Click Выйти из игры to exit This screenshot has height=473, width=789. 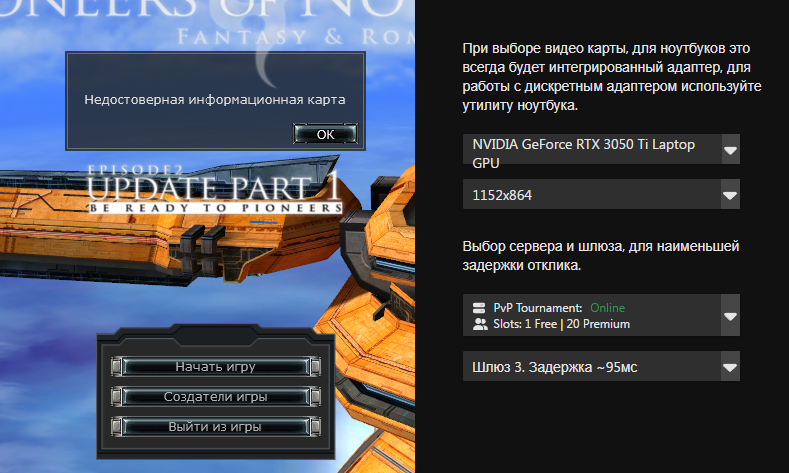[x=215, y=427]
